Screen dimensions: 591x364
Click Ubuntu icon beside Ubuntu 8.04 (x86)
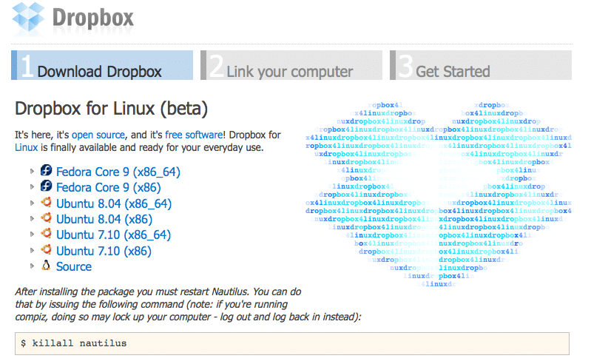click(47, 218)
